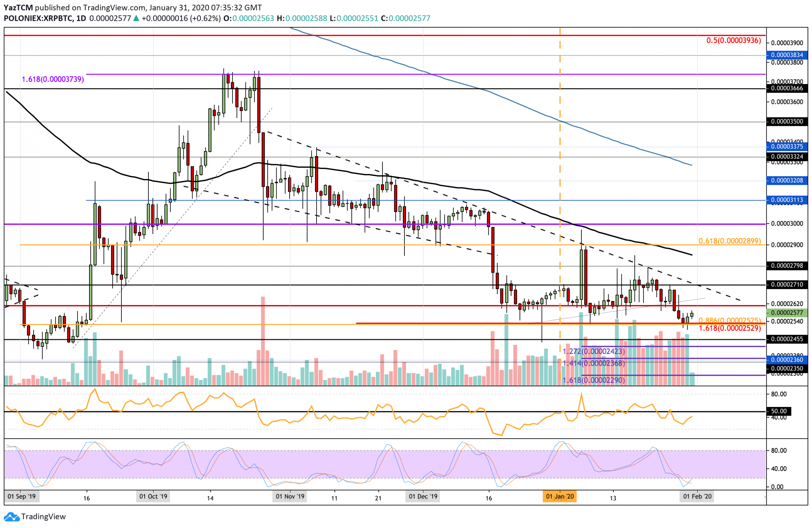Click the 01 Sep '19 date label
Screen dimensions: 812x528
point(22,497)
